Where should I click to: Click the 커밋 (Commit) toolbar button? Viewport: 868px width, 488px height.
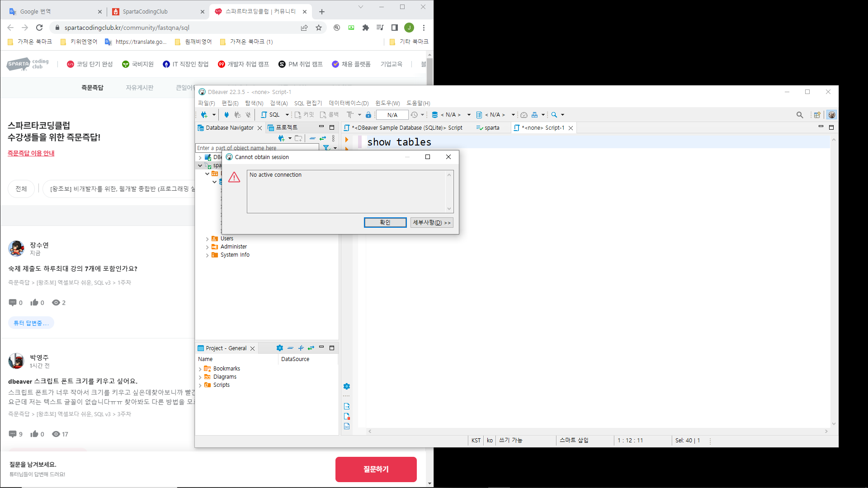pyautogui.click(x=304, y=115)
